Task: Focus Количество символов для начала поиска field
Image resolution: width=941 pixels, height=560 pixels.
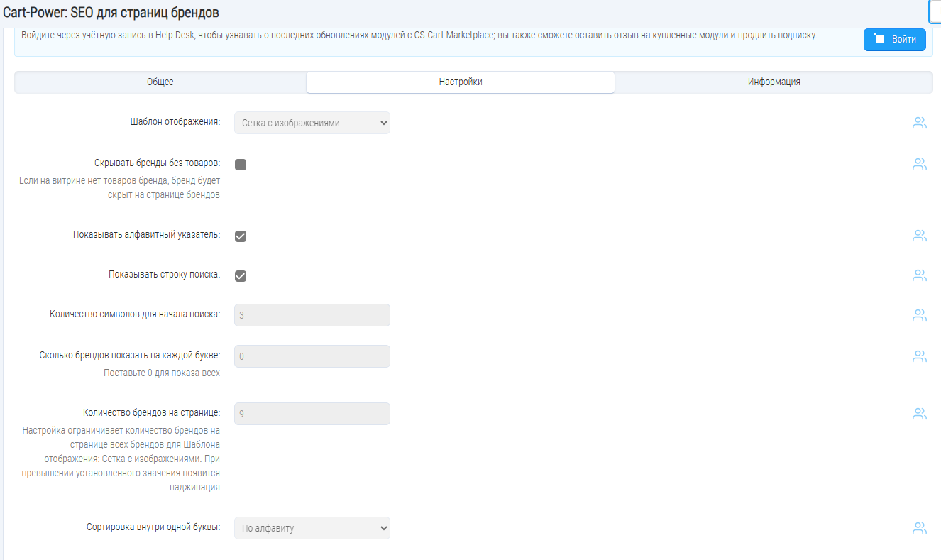Action: [312, 315]
